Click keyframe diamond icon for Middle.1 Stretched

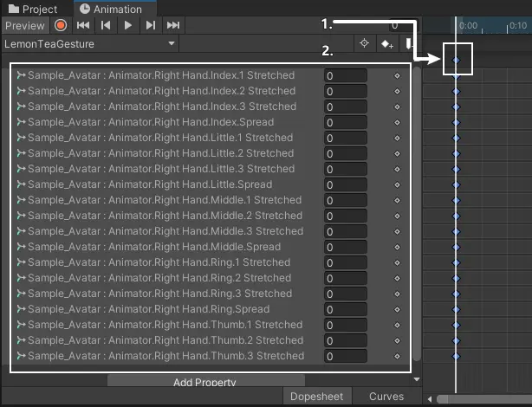398,200
